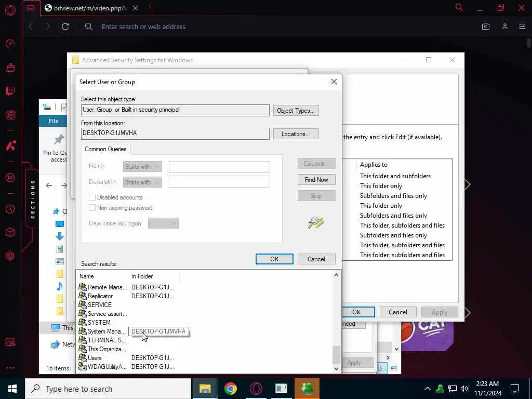Click the Windows taskbar search box
The width and height of the screenshot is (532, 399).
108,389
